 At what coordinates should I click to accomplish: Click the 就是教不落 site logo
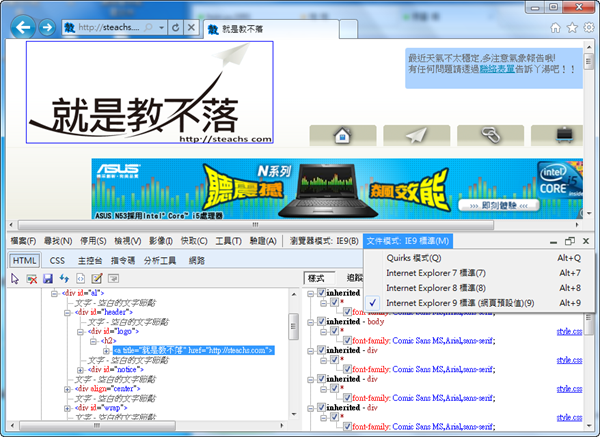(x=150, y=92)
